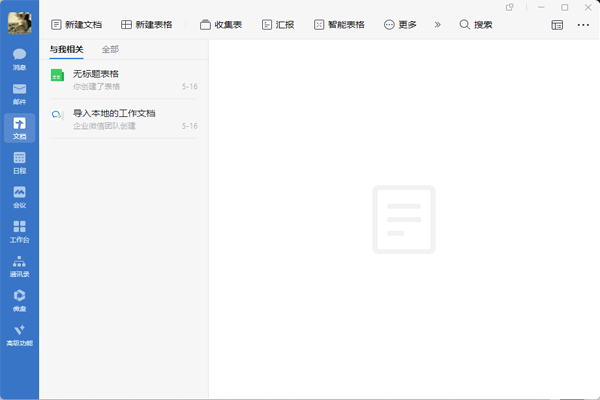Maximize the application window
This screenshot has height=400, width=600.
(564, 7)
